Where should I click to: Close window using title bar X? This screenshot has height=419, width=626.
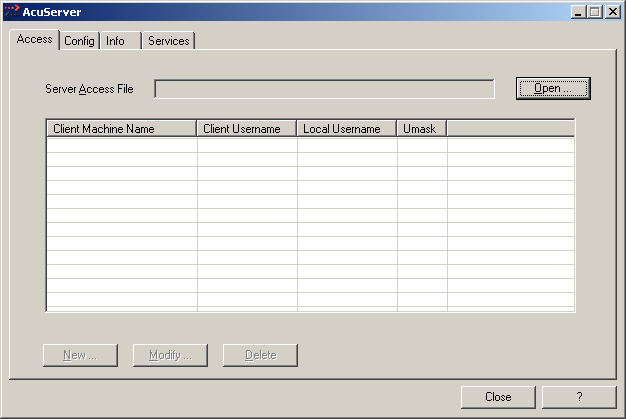(x=613, y=12)
